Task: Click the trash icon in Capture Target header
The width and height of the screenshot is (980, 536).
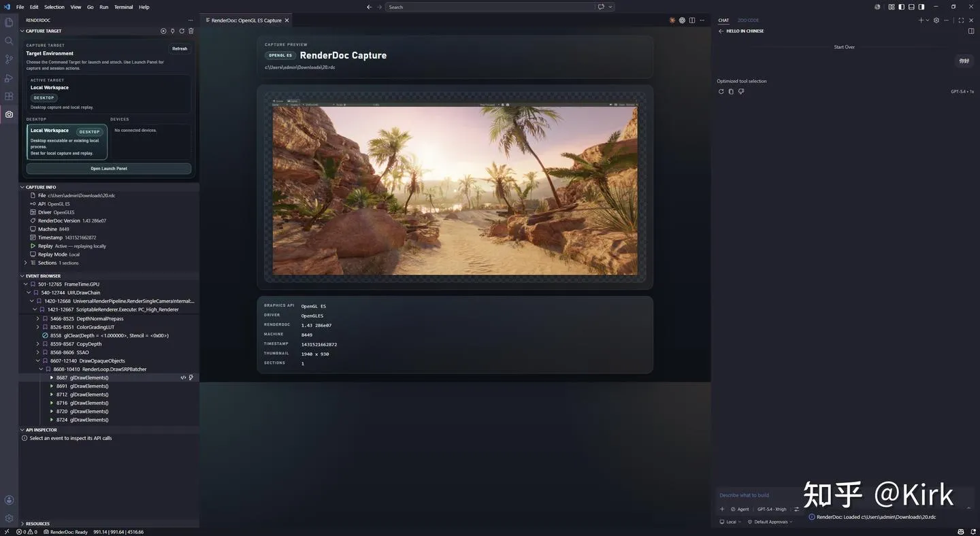Action: 191,31
